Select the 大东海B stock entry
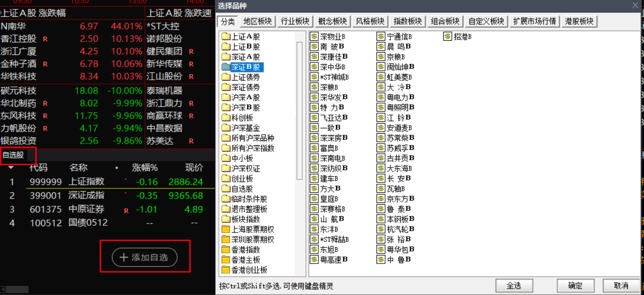This screenshot has width=644, height=295. tap(395, 169)
